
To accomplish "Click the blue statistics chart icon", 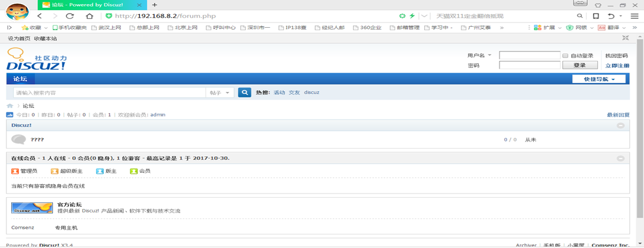I will tap(10, 115).
